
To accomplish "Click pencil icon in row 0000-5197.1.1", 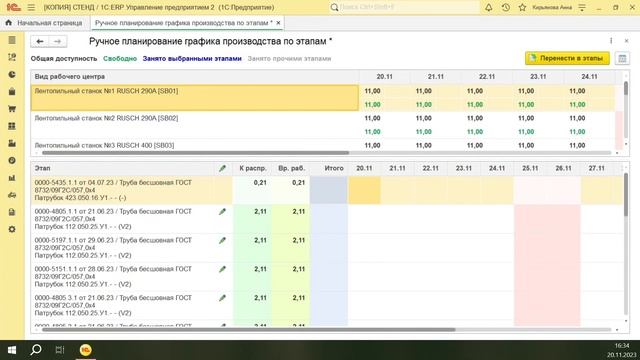I will click(x=222, y=240).
